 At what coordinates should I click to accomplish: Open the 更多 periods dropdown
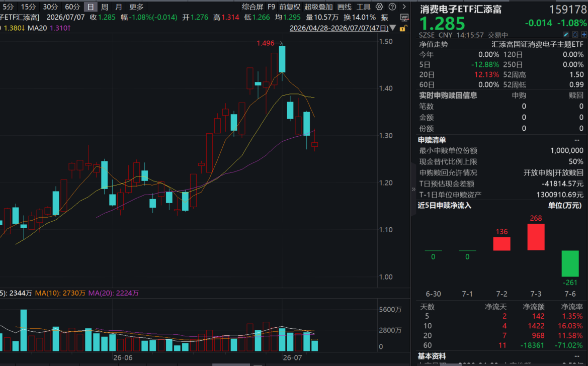tap(136, 7)
